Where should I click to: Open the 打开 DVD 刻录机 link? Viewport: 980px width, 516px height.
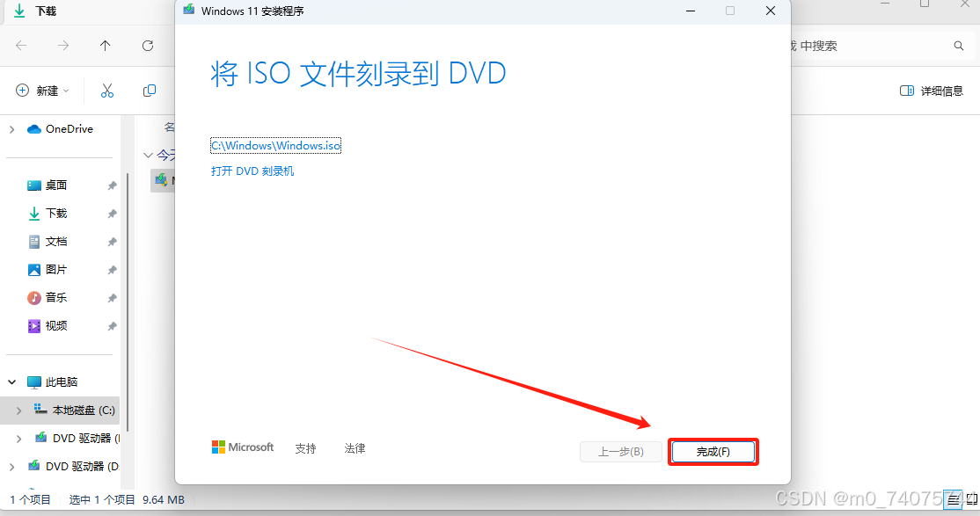pos(252,171)
